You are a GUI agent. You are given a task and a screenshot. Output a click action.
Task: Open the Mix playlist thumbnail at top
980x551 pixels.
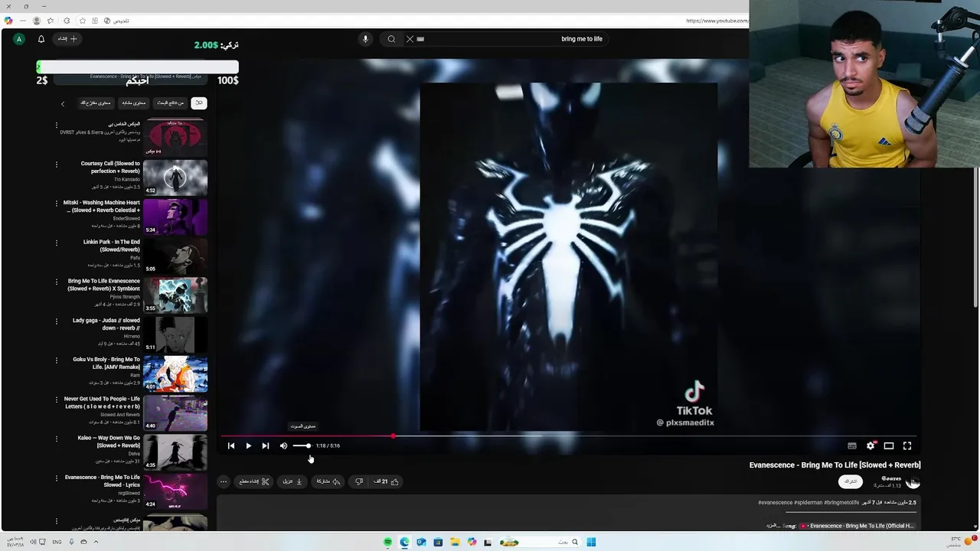click(175, 137)
